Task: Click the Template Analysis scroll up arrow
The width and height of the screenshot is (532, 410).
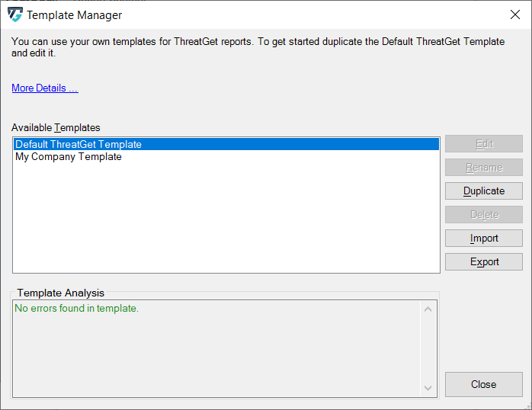Action: (428, 309)
